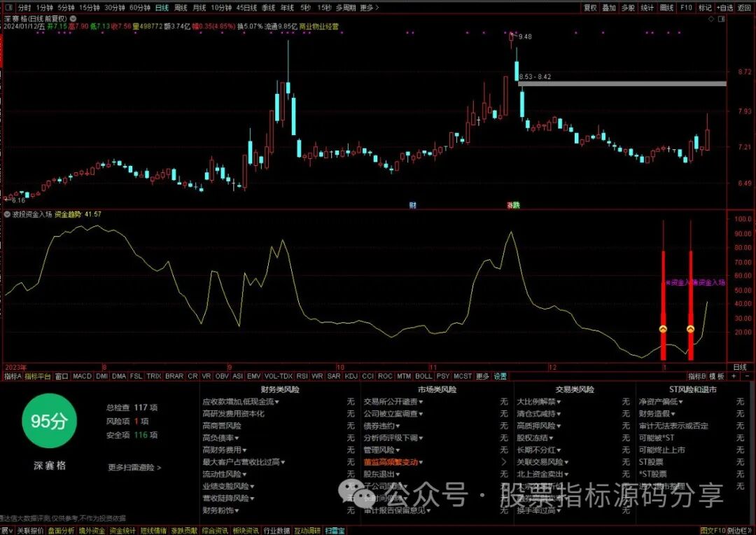Viewport: 756px width, 535px height.
Task: Expand 更多 indicators list
Action: 482,376
